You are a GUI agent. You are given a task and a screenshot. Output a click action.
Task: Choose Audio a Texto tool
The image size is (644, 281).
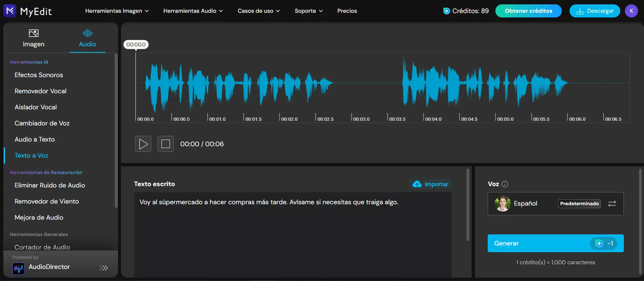pyautogui.click(x=35, y=139)
